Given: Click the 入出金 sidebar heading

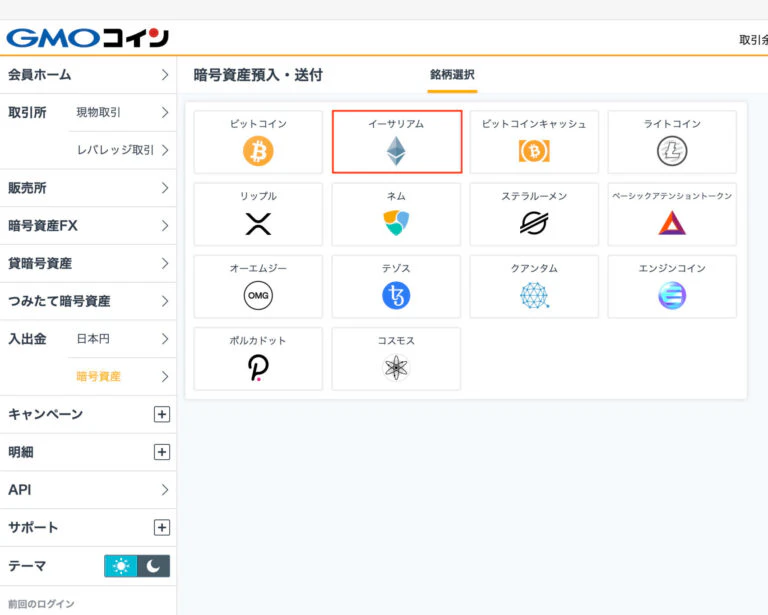Looking at the screenshot, I should [x=27, y=339].
